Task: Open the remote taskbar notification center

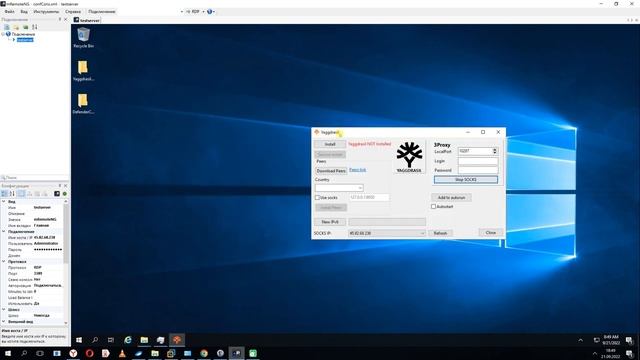Action: coord(629,340)
